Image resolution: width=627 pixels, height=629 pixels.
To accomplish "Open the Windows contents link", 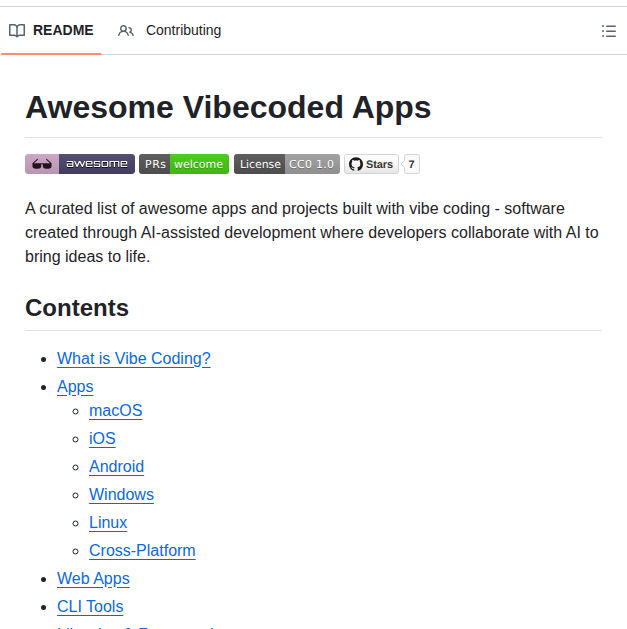I will coord(121,495).
